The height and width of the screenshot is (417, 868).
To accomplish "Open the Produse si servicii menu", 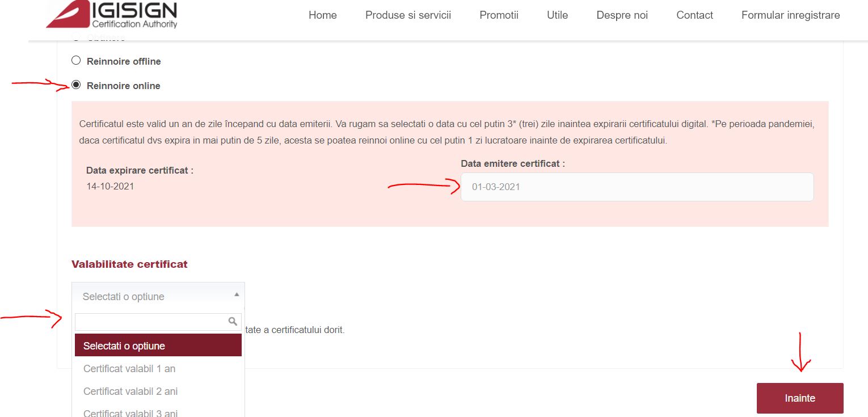I will pos(408,15).
